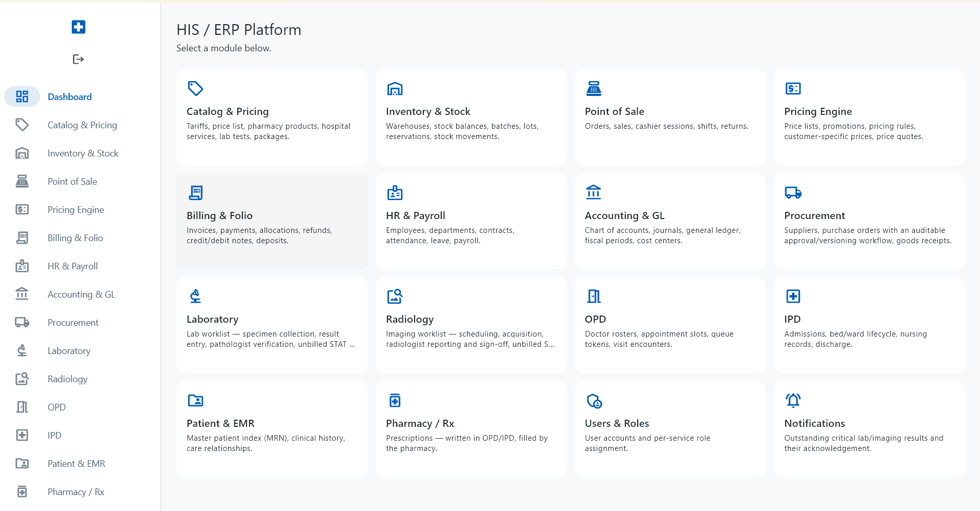Click the Laboratory microscope icon in sidebar
Image resolution: width=980 pixels, height=511 pixels.
pyautogui.click(x=22, y=350)
